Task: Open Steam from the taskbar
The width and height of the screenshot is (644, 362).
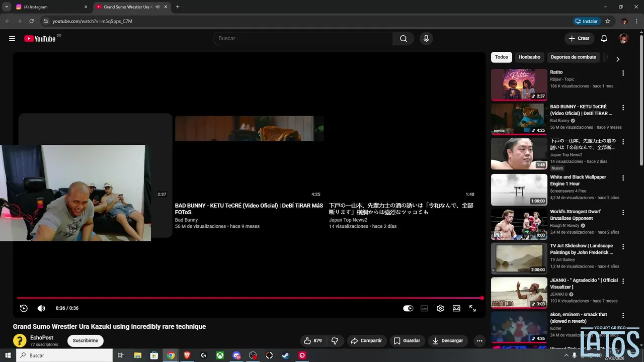Action: [x=285, y=355]
